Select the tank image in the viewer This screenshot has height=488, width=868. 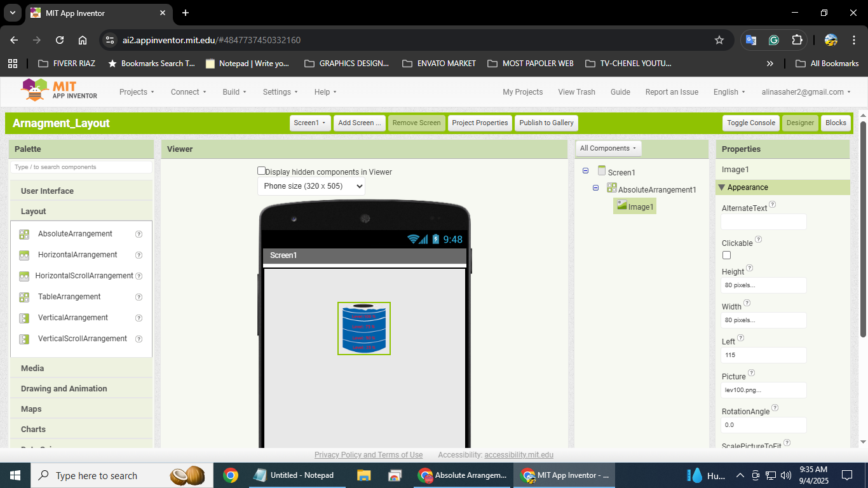pyautogui.click(x=363, y=329)
